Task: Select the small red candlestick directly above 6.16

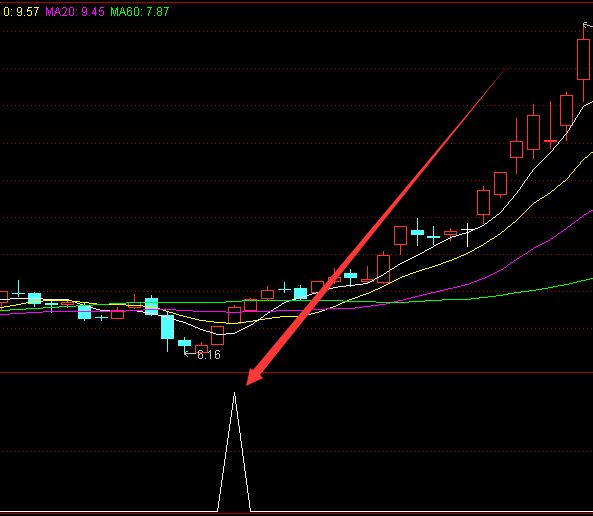Action: pyautogui.click(x=201, y=348)
